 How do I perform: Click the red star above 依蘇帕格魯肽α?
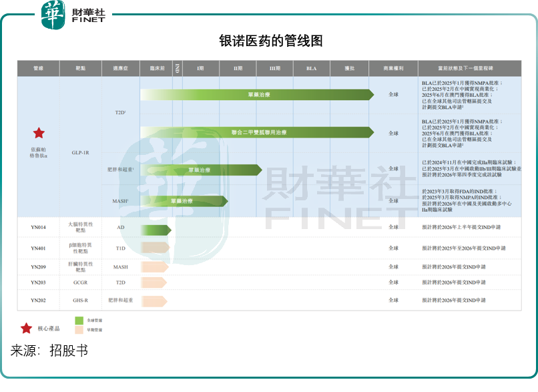click(x=39, y=133)
